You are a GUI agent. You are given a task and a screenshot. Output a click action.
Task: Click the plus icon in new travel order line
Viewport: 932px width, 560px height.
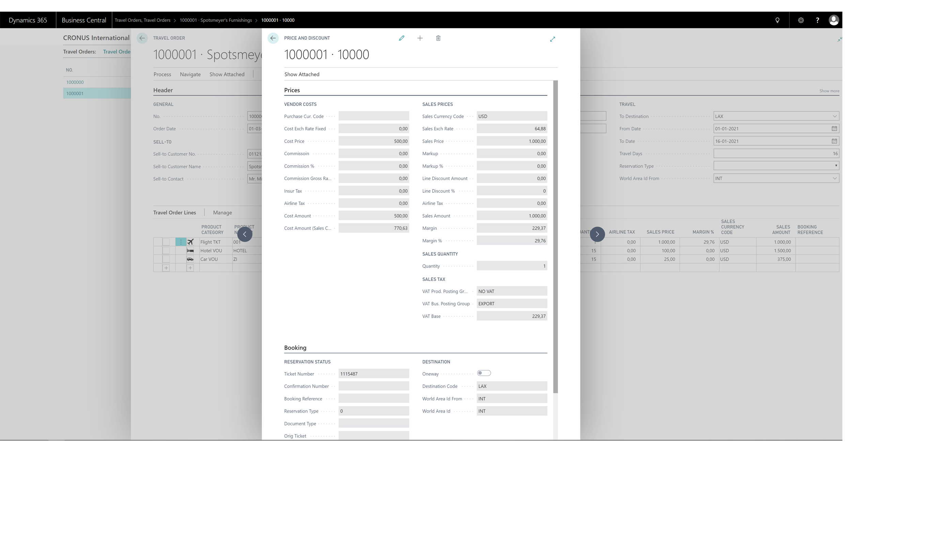pos(190,268)
